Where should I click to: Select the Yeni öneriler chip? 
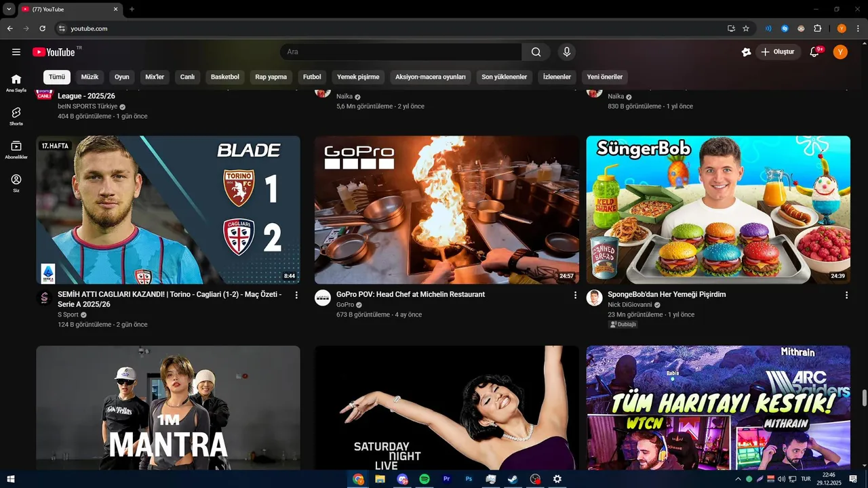(x=605, y=77)
